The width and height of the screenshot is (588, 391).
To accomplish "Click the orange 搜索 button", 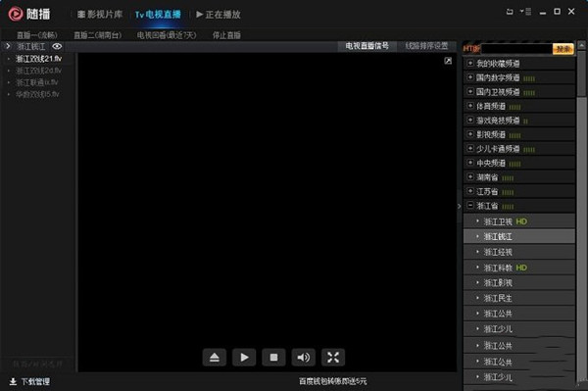I will (563, 49).
